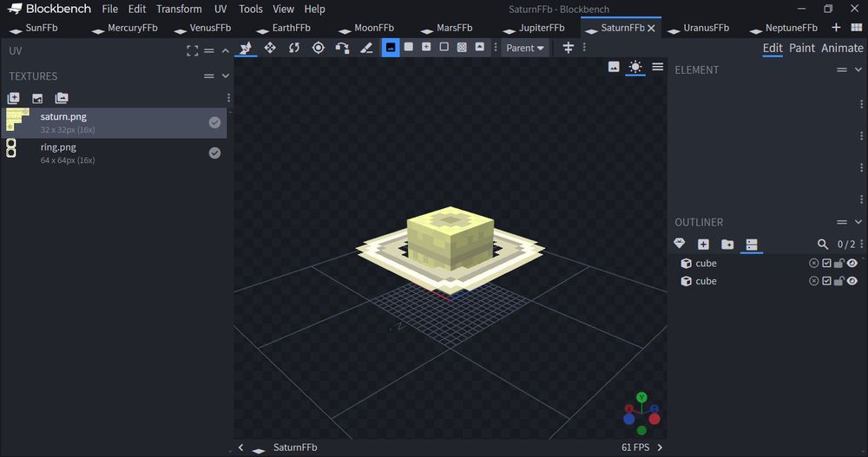Open the Parent transform space dropdown
Screen dimensions: 868x457
click(525, 48)
